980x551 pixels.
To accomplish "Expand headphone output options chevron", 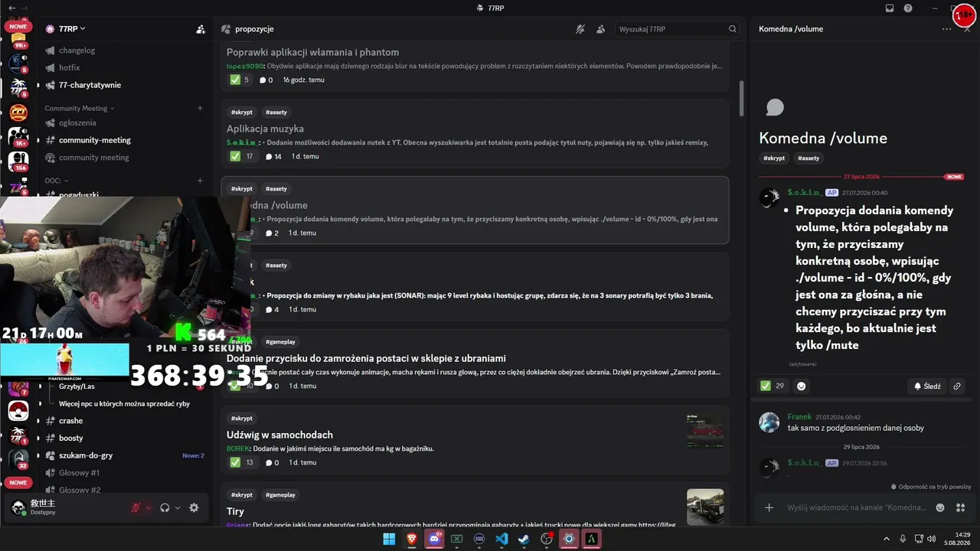I will click(x=178, y=507).
